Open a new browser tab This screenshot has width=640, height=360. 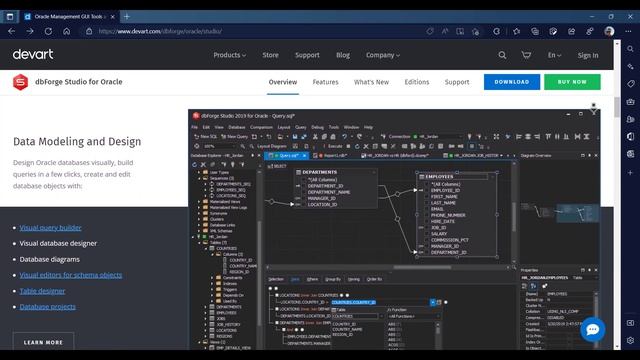[x=127, y=17]
